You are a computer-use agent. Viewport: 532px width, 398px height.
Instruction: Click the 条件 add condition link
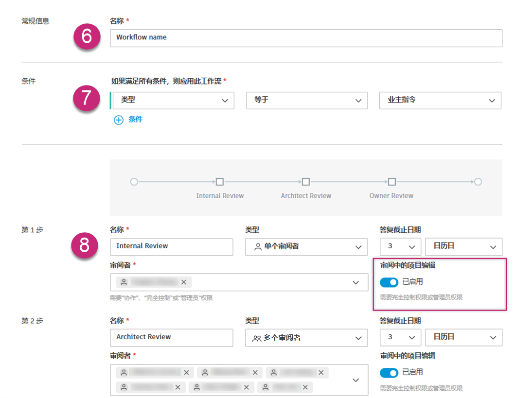[135, 120]
